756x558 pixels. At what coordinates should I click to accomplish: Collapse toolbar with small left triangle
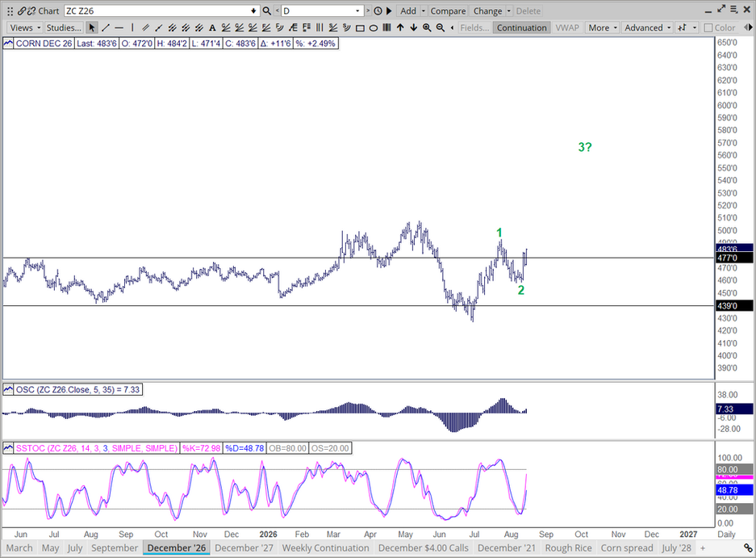click(452, 27)
